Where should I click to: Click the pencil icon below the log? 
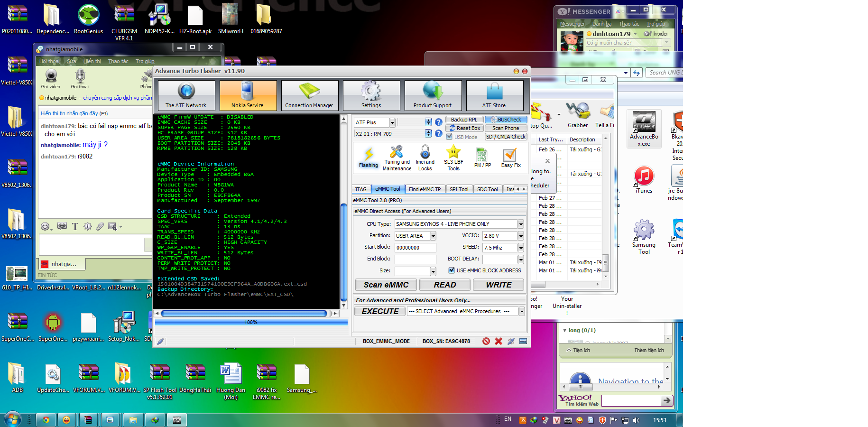tap(160, 341)
